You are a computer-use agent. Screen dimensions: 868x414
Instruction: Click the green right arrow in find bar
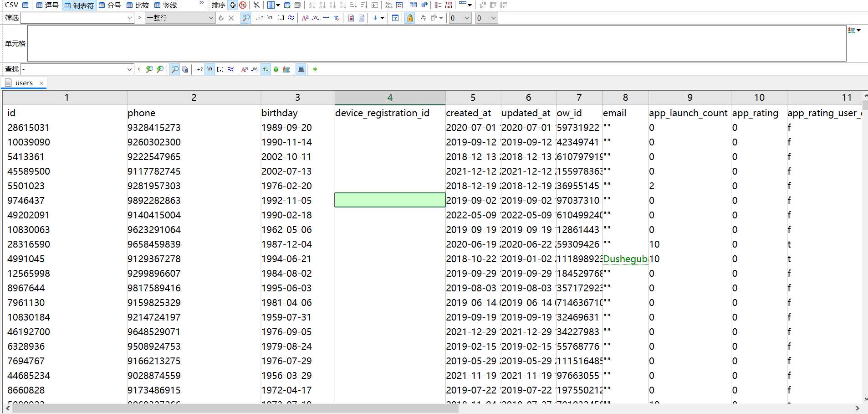point(315,69)
